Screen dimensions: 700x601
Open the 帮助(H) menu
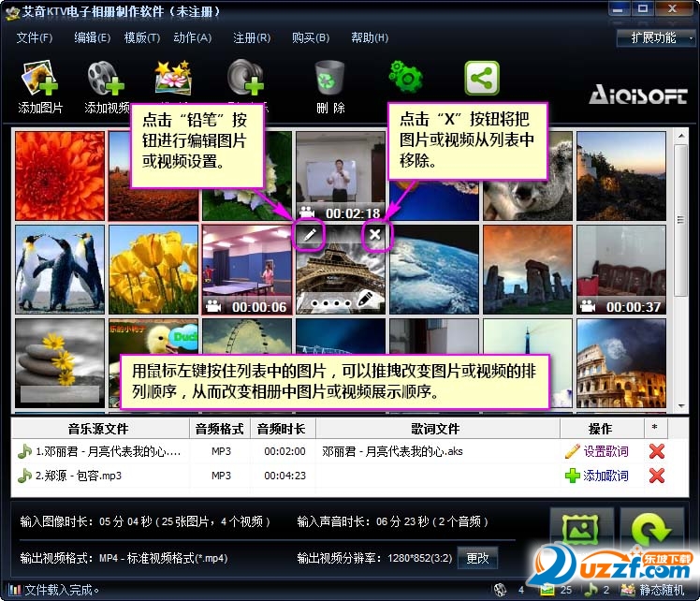[x=370, y=38]
